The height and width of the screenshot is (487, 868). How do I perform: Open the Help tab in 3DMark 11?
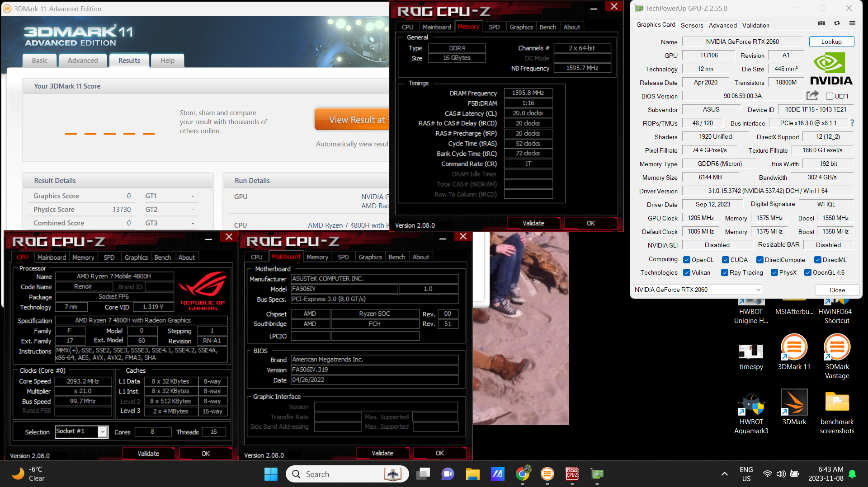coord(167,61)
